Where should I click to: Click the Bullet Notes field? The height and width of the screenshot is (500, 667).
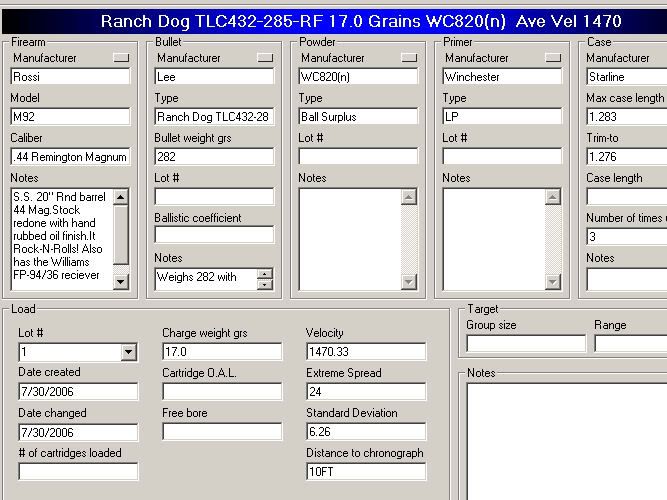206,279
